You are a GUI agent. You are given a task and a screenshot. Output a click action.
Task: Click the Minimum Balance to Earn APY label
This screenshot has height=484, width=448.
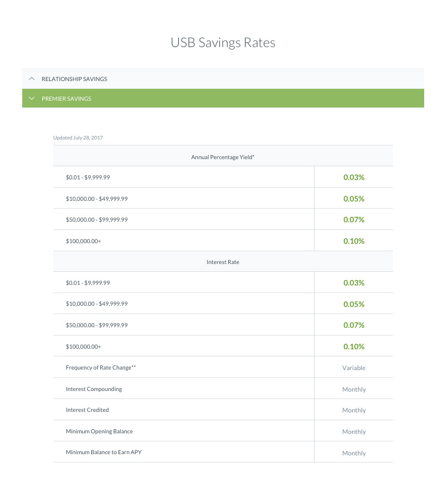pos(104,452)
